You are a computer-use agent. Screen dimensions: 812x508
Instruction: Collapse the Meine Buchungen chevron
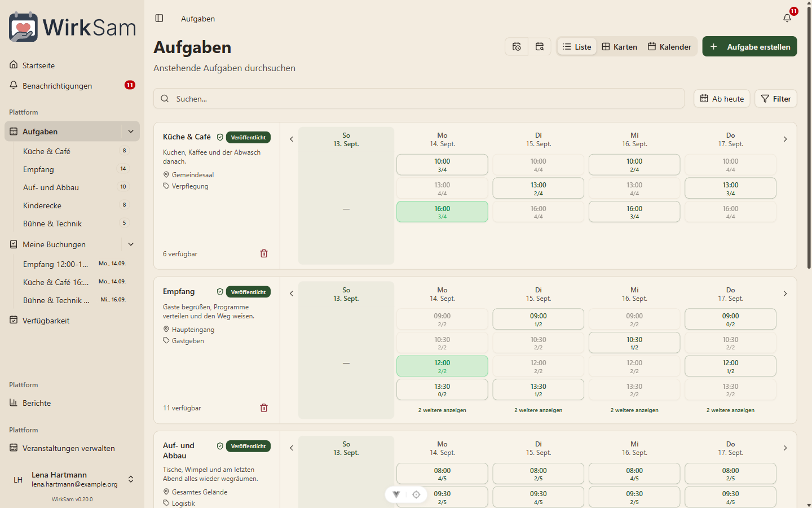131,244
